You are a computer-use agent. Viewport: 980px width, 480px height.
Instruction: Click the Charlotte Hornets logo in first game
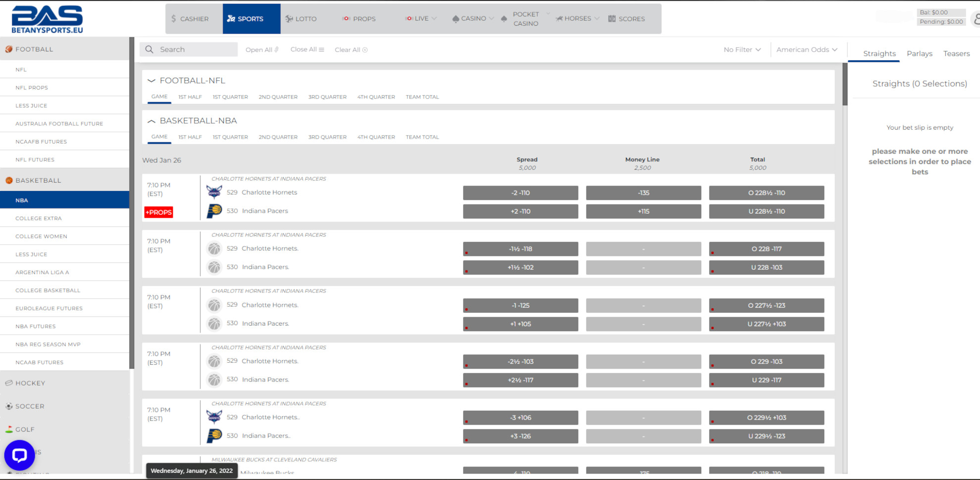pos(214,192)
